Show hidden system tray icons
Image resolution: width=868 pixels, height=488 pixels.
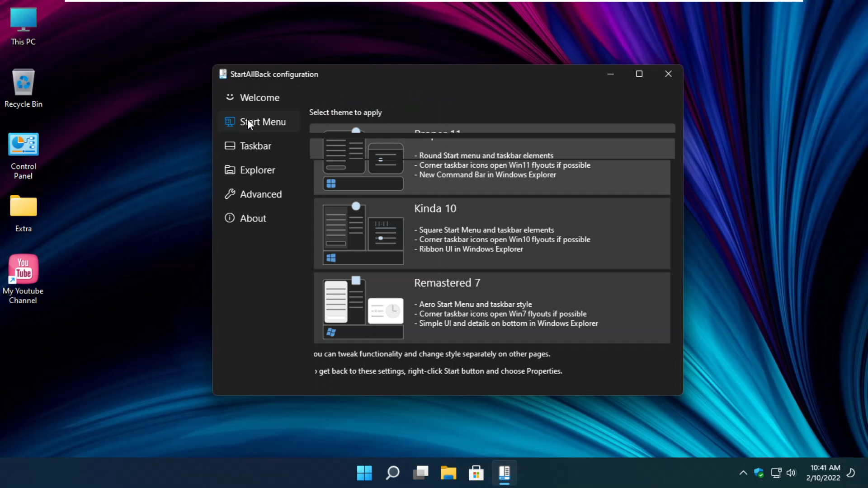(x=743, y=473)
